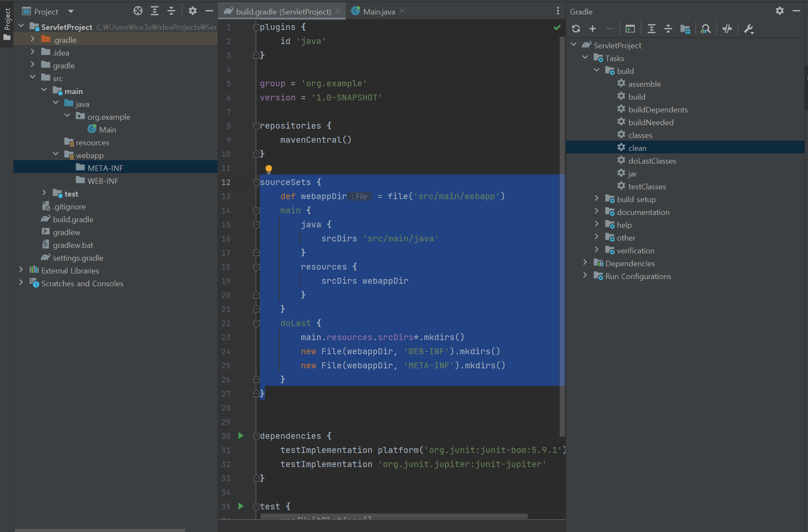Expand External Libraries node
Viewport: 808px width, 532px height.
click(21, 270)
